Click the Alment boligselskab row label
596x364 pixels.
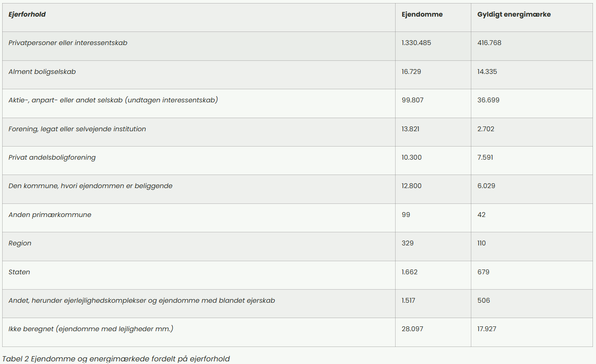point(42,72)
